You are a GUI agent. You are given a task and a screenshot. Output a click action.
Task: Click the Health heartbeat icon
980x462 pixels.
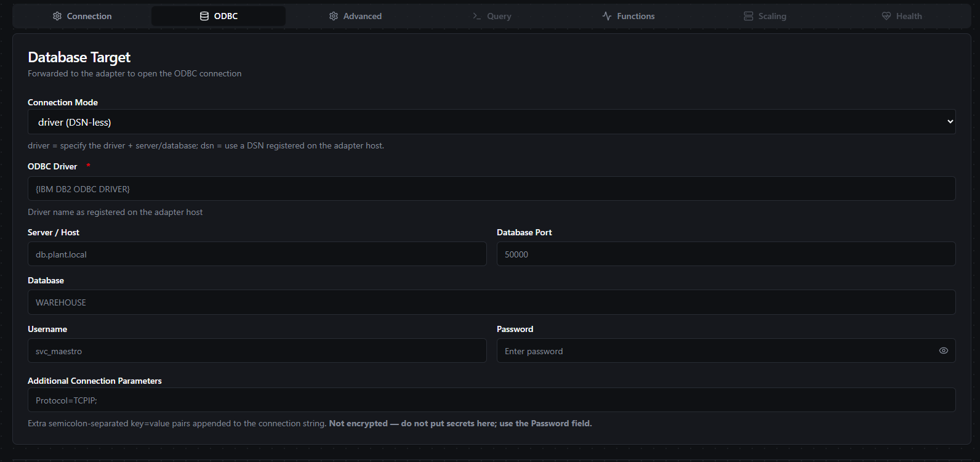886,16
